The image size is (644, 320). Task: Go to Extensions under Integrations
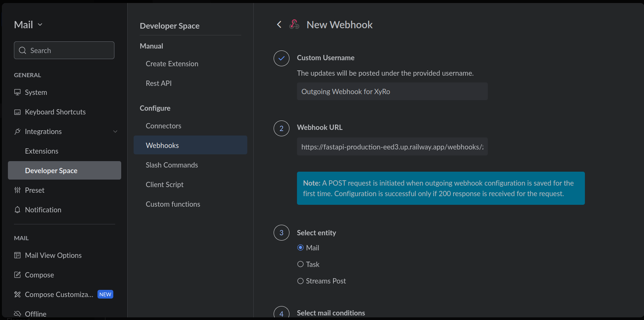coord(64,151)
